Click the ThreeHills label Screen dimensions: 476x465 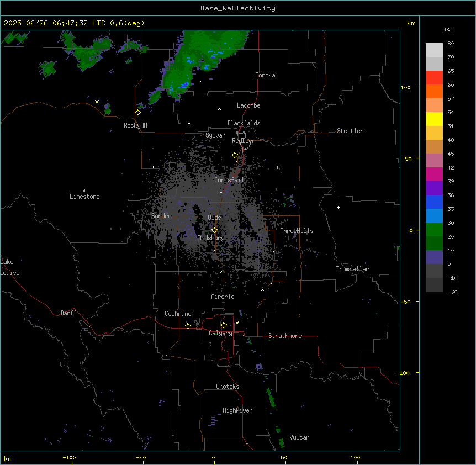click(297, 231)
